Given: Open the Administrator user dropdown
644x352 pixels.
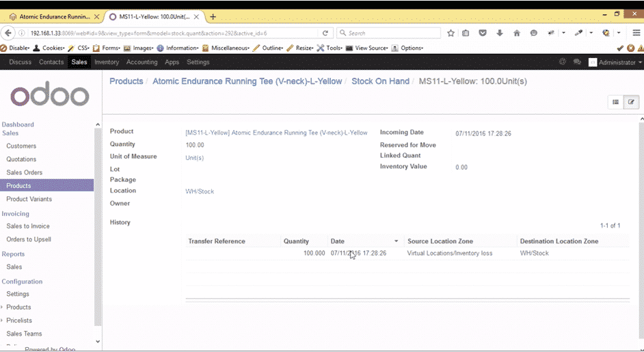Looking at the screenshot, I should (x=615, y=62).
